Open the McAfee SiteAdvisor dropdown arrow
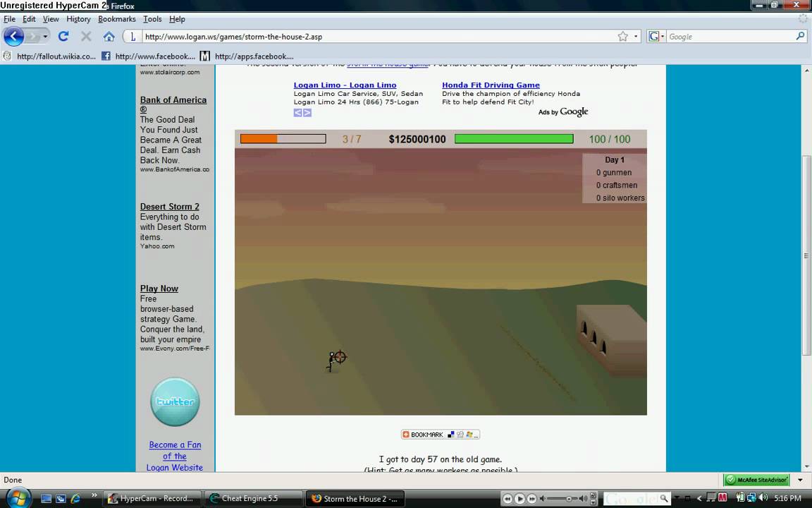Image resolution: width=812 pixels, height=508 pixels. (800, 480)
